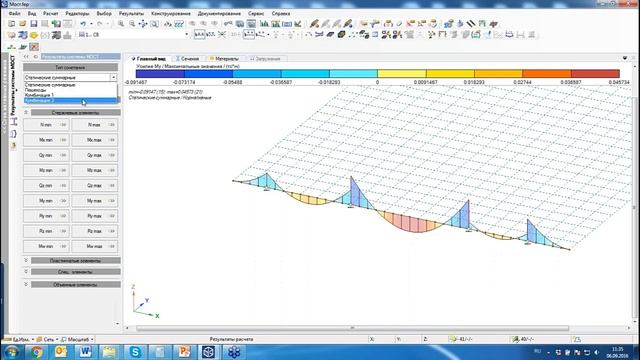Click the dark blue segment of the color scale
Image resolution: width=640 pixels, height=360 pixels.
[x=160, y=73]
